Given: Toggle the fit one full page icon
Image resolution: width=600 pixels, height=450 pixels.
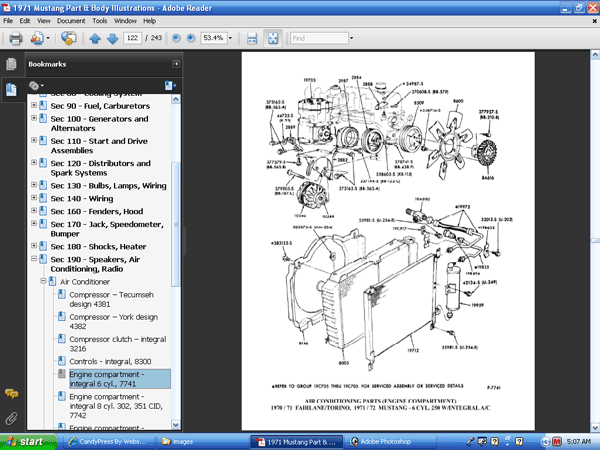Looking at the screenshot, I should [273, 38].
